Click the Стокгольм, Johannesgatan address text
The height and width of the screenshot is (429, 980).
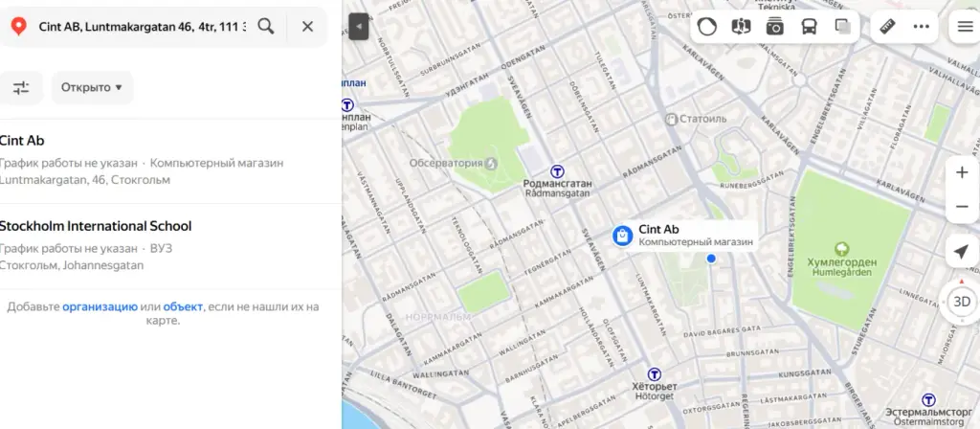tap(71, 265)
